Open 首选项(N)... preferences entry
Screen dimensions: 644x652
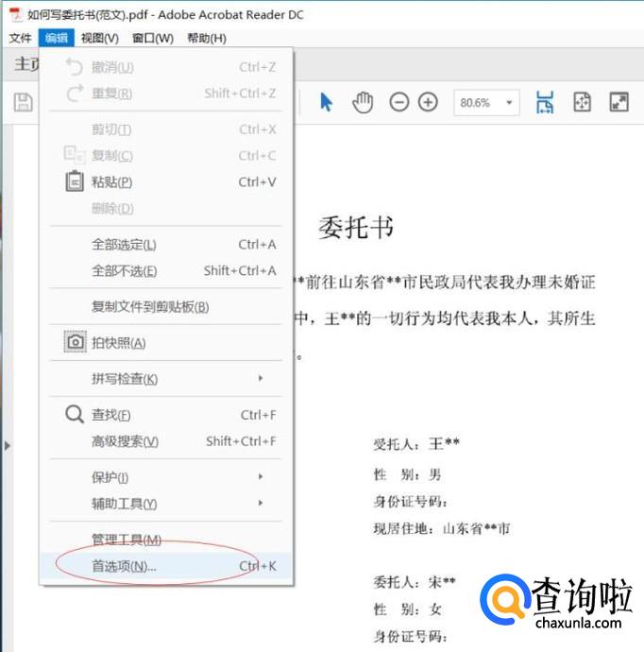point(166,566)
